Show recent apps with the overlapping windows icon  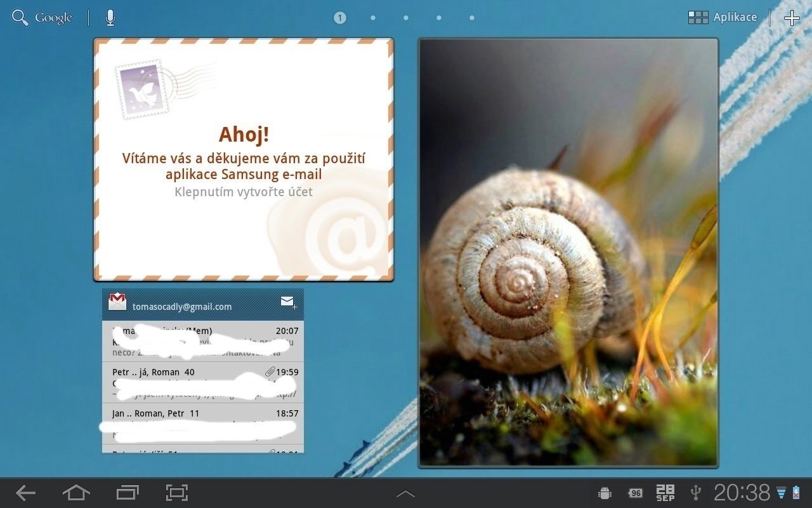[x=128, y=493]
